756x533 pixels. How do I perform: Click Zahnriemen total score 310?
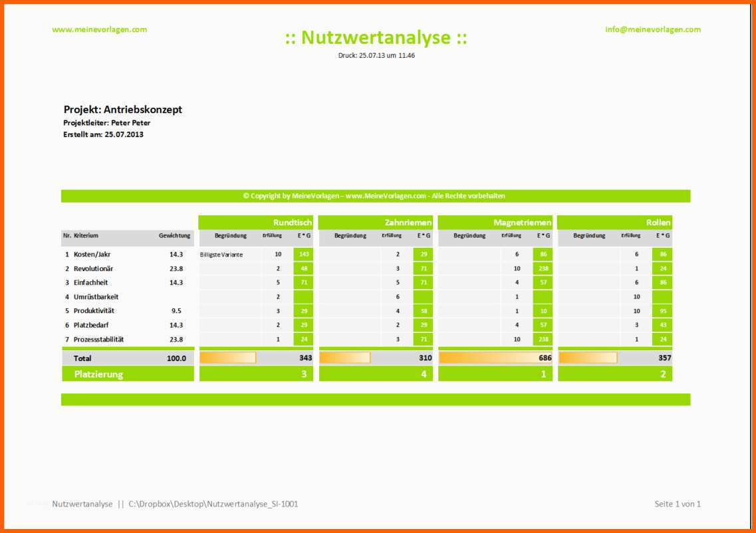click(426, 358)
